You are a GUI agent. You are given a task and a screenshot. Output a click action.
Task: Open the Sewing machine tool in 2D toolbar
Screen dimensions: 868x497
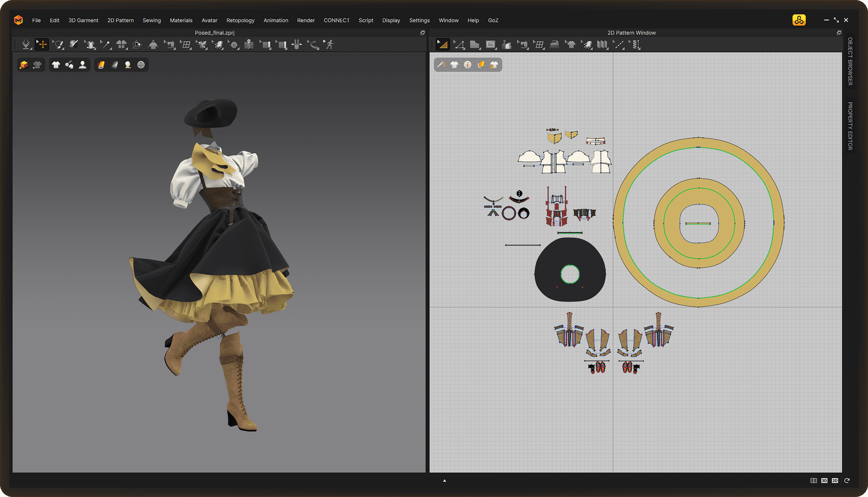tap(523, 44)
